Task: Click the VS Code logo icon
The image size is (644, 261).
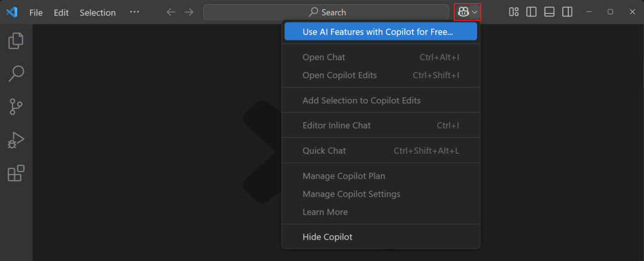Action: (x=11, y=13)
